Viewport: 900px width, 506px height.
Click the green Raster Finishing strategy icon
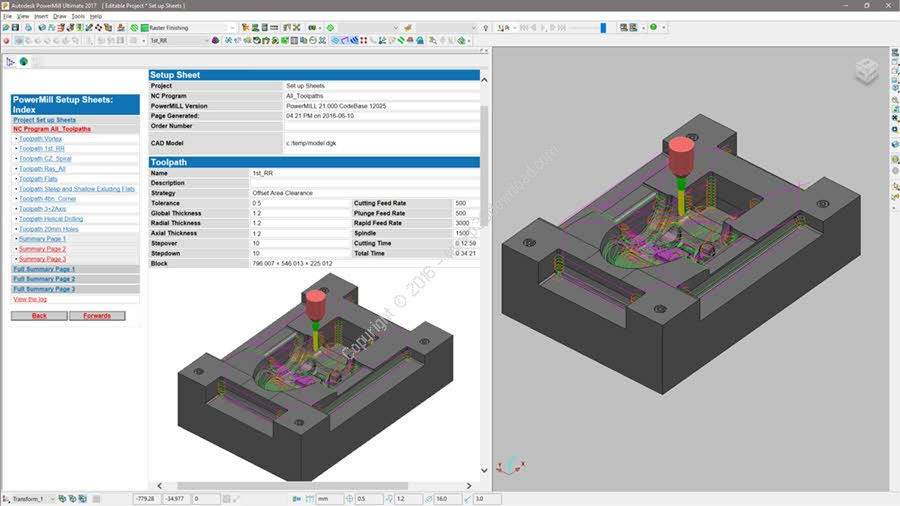pos(145,28)
